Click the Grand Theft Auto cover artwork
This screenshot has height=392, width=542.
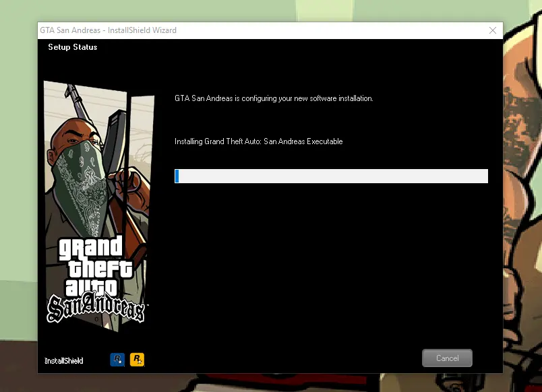click(x=98, y=205)
